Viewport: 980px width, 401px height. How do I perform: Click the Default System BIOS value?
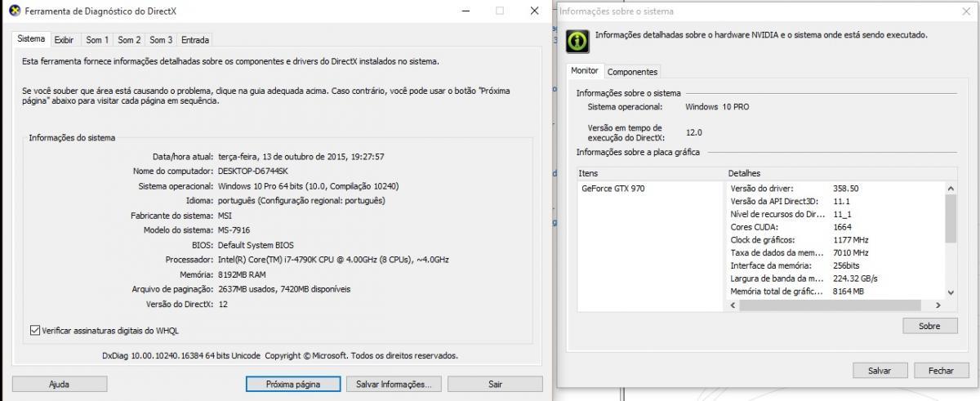pos(256,245)
